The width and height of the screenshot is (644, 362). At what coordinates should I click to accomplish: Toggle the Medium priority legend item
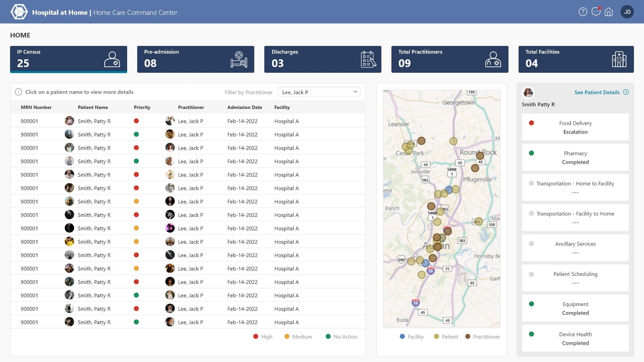tap(298, 337)
